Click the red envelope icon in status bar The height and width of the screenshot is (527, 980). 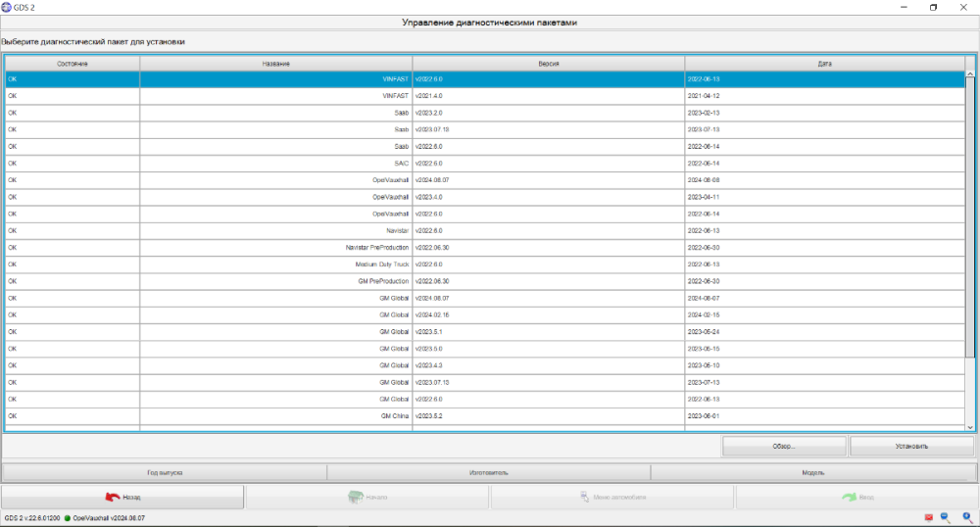(x=928, y=517)
